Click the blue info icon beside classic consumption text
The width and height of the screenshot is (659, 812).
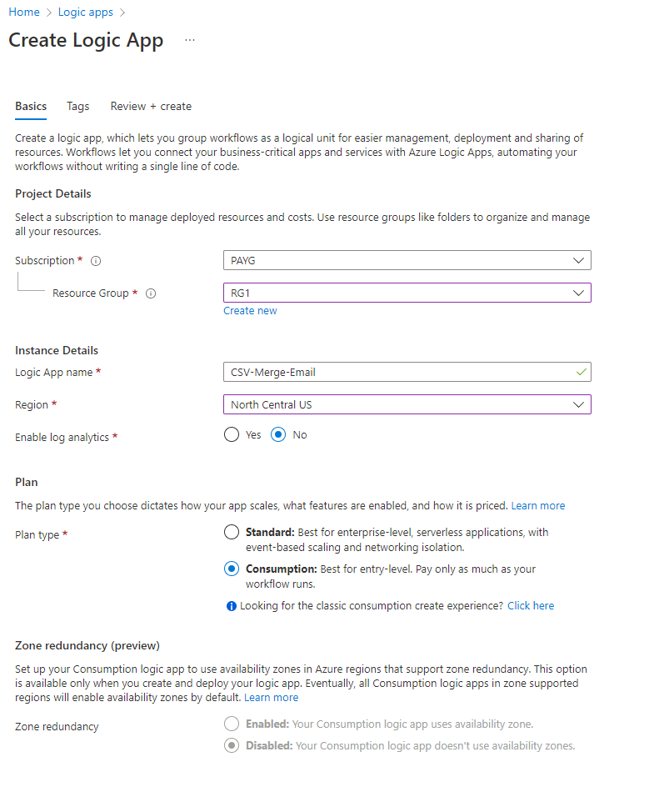pos(232,606)
